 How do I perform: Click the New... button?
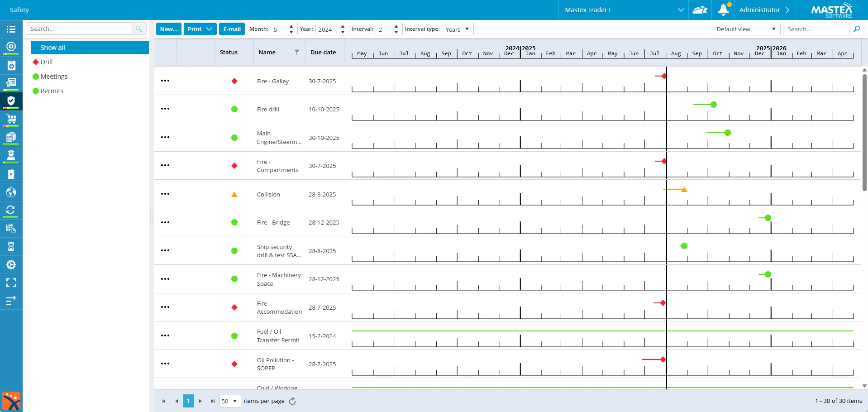coord(169,29)
